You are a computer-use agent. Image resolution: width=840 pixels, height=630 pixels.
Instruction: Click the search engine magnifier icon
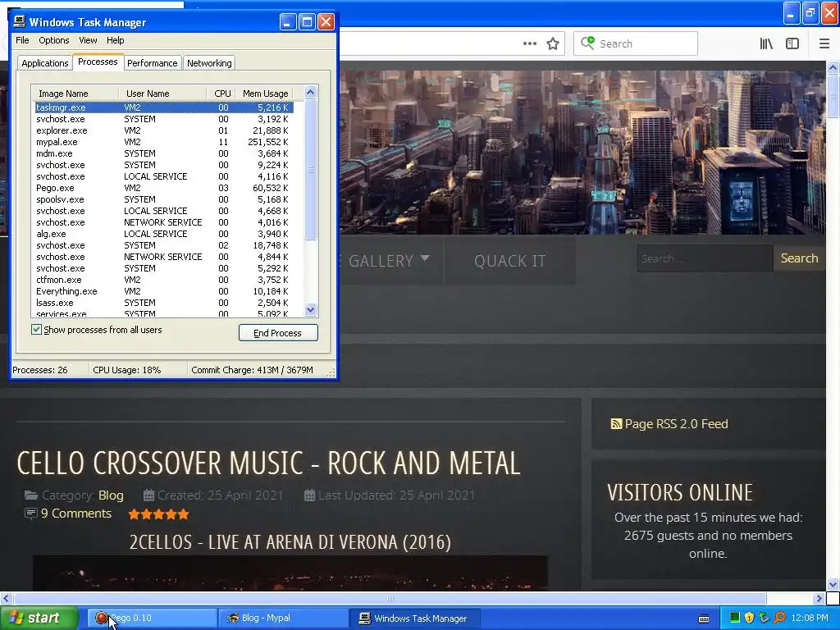587,43
